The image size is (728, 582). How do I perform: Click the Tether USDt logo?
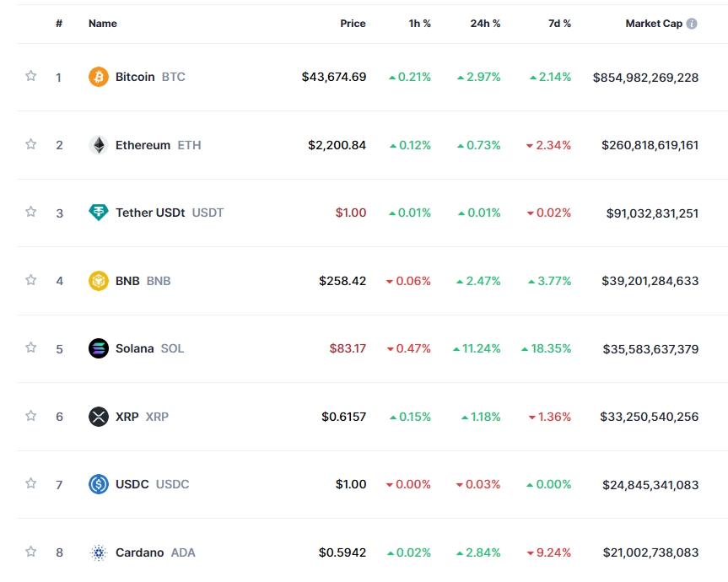[x=99, y=213]
